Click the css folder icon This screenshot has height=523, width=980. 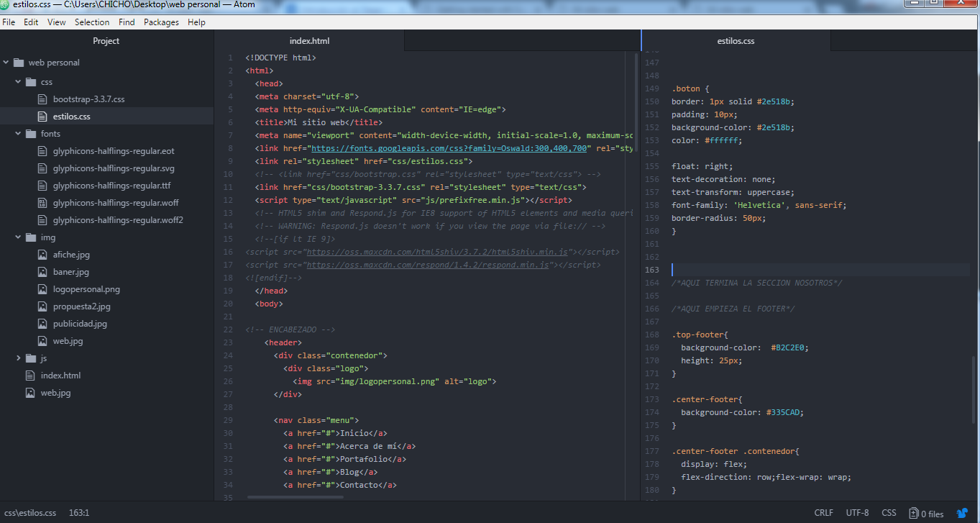point(31,82)
